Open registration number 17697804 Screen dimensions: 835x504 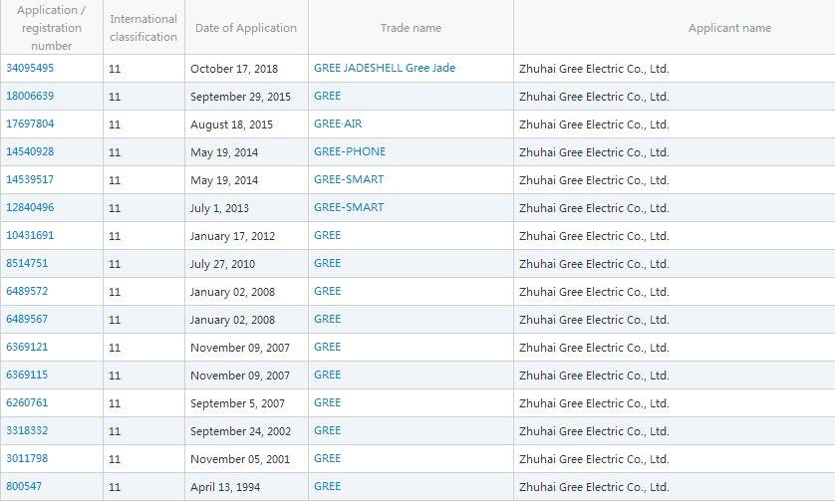(x=30, y=124)
